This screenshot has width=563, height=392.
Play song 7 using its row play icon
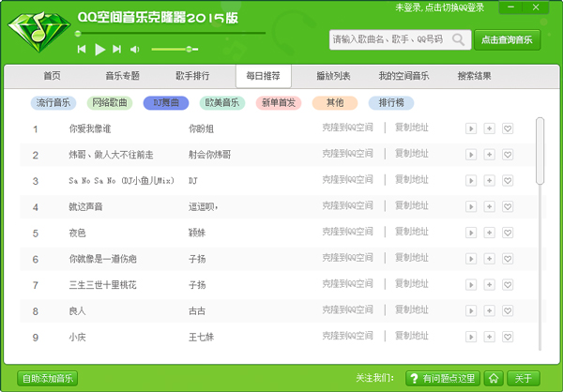pos(471,285)
